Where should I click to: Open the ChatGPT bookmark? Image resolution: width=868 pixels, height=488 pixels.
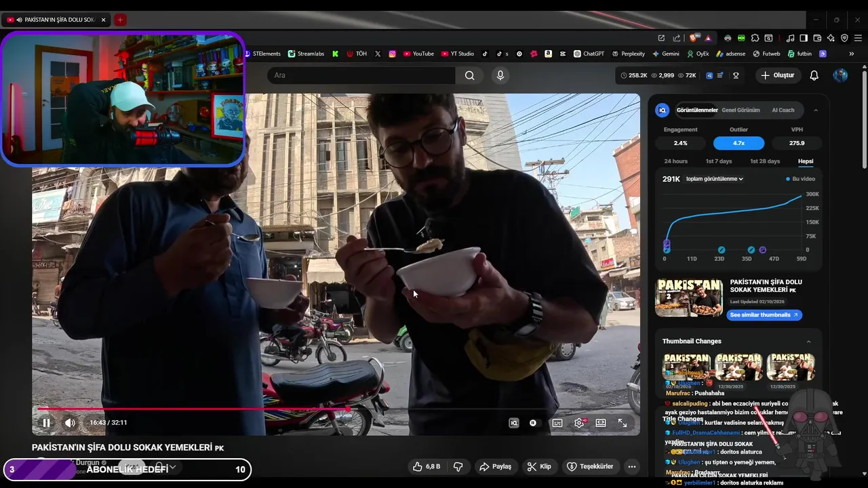tap(589, 54)
